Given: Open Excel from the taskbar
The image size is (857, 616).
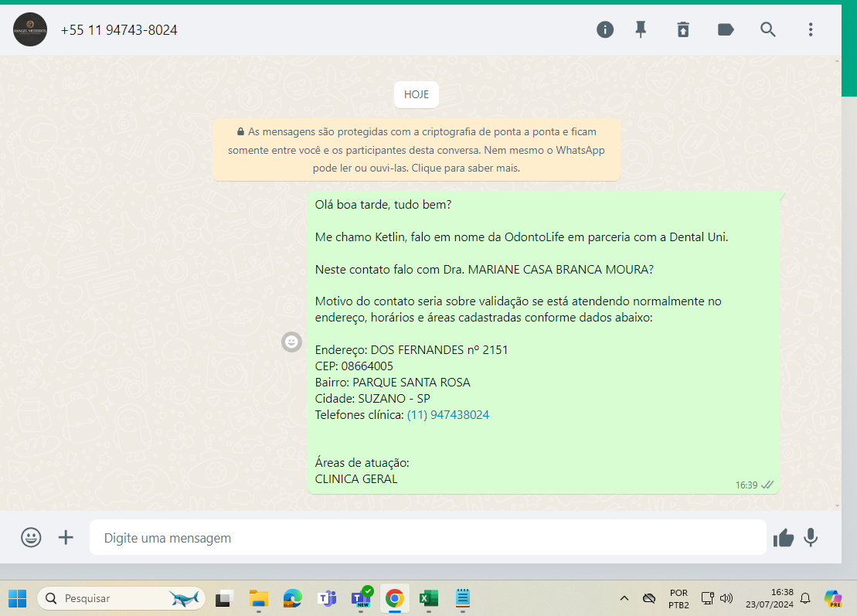Looking at the screenshot, I should click(x=429, y=598).
